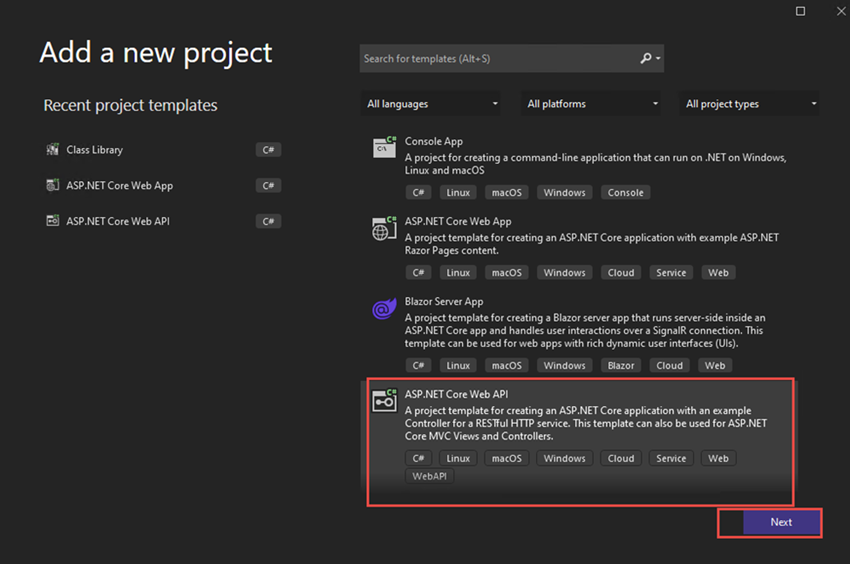Screen dimensions: 850x564
Task: Click the Cloud tag under ASP.NET Core Web API
Action: 621,458
